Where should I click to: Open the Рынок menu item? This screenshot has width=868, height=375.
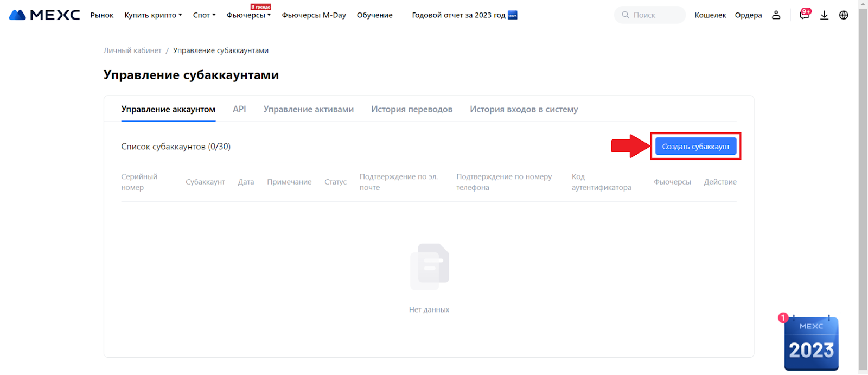(102, 15)
